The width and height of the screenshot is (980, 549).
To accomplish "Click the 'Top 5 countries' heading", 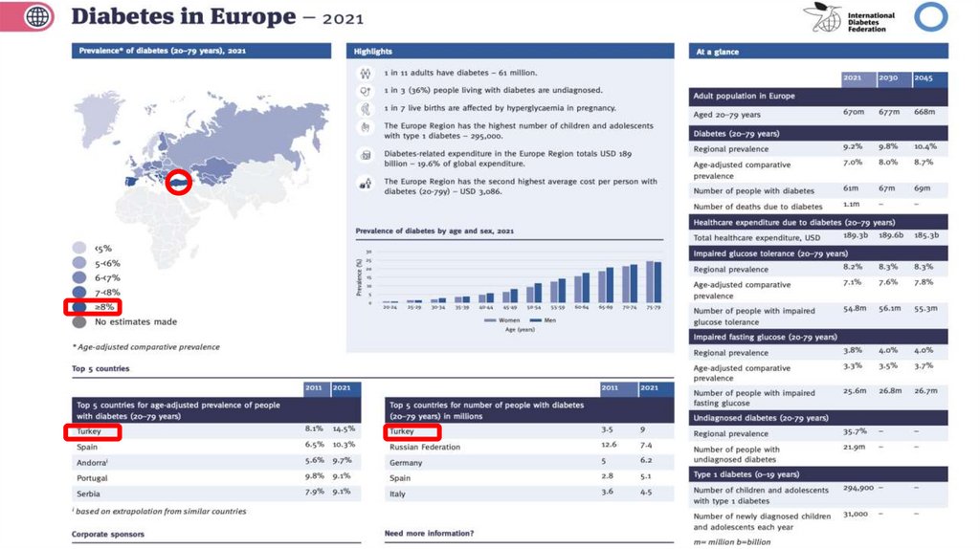I will [x=100, y=368].
